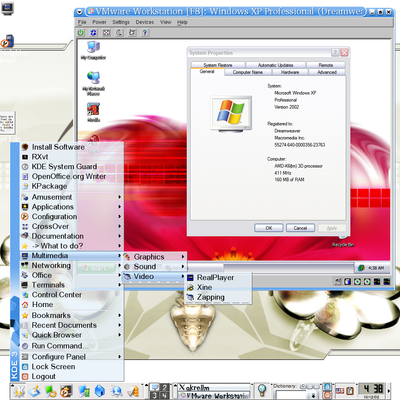Click the Recycle Bin icon in the XP guest
This screenshot has width=400, height=400.
pos(343,241)
